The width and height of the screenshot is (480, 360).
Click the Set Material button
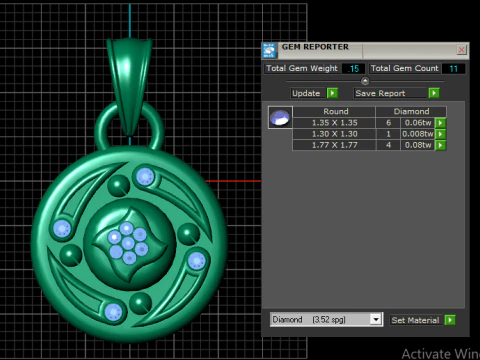click(415, 320)
